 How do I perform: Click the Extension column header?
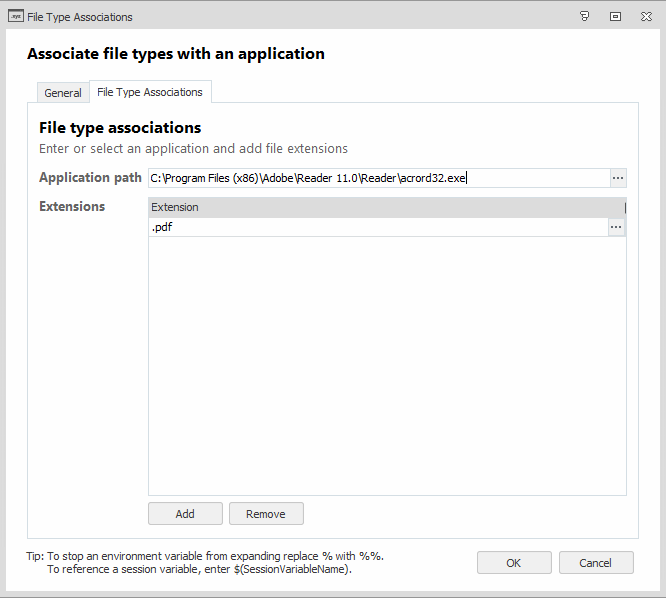tap(385, 207)
